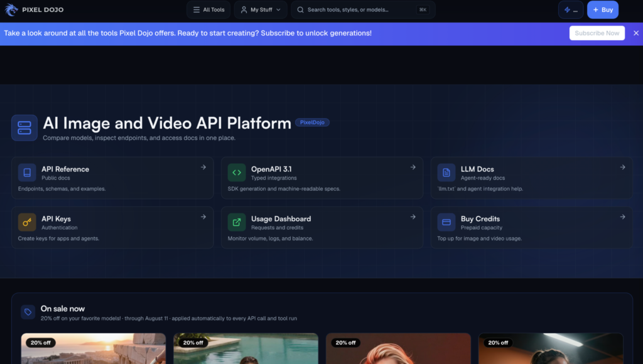
Task: Click Subscribe Now in the banner
Action: pyautogui.click(x=597, y=33)
